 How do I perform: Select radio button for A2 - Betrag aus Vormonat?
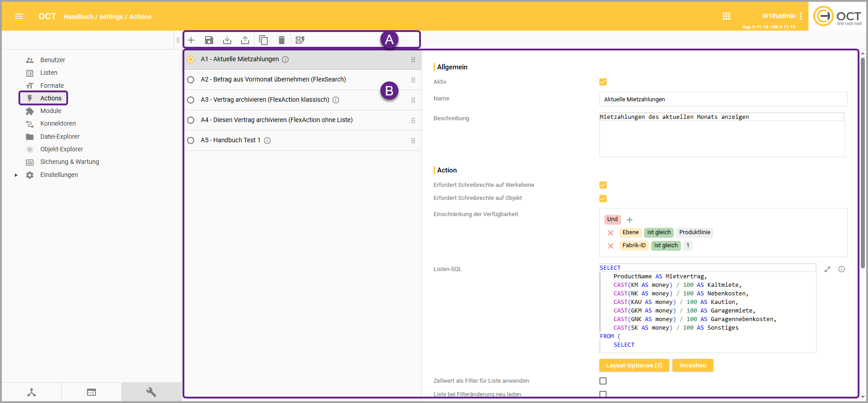pyautogui.click(x=191, y=80)
